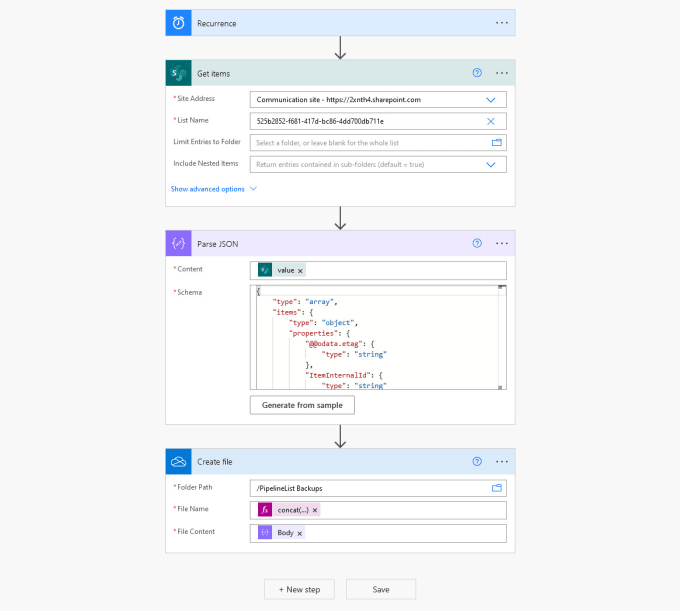Click the concat(...) expression token

click(289, 510)
